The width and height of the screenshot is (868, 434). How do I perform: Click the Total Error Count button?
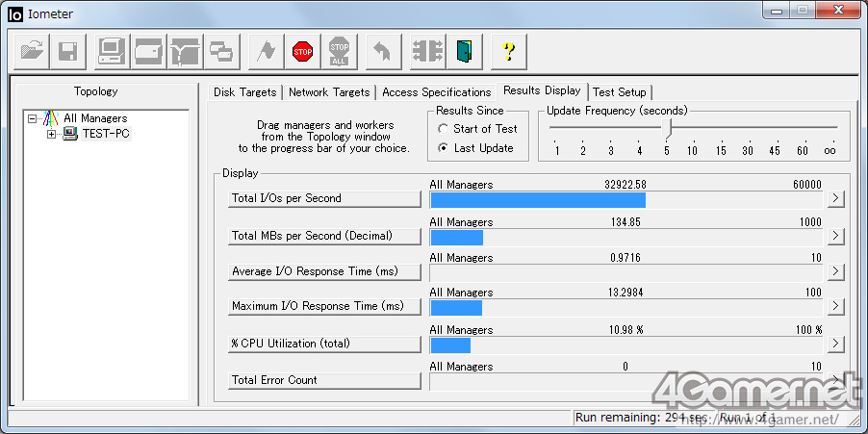tap(324, 380)
